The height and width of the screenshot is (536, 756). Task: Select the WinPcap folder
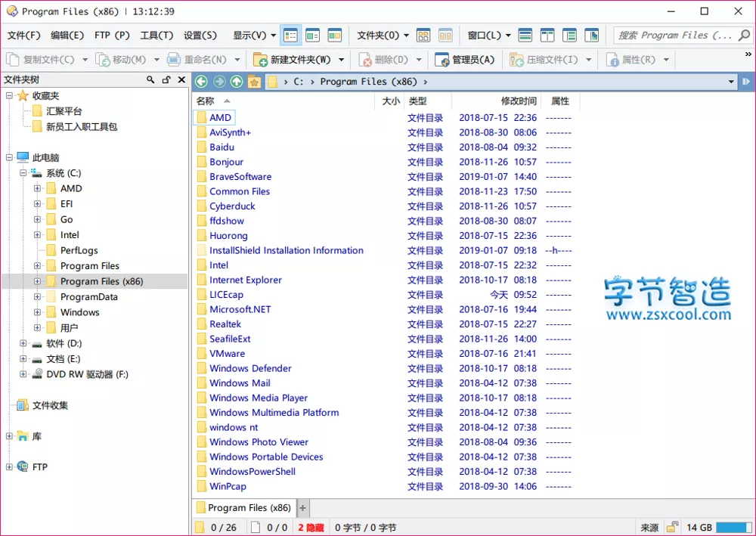click(228, 486)
